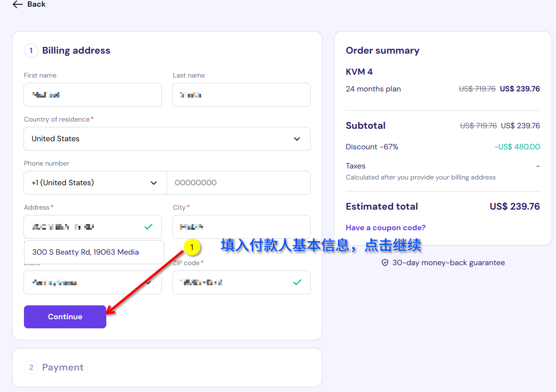Click the First name input field
The height and width of the screenshot is (392, 556).
92,95
